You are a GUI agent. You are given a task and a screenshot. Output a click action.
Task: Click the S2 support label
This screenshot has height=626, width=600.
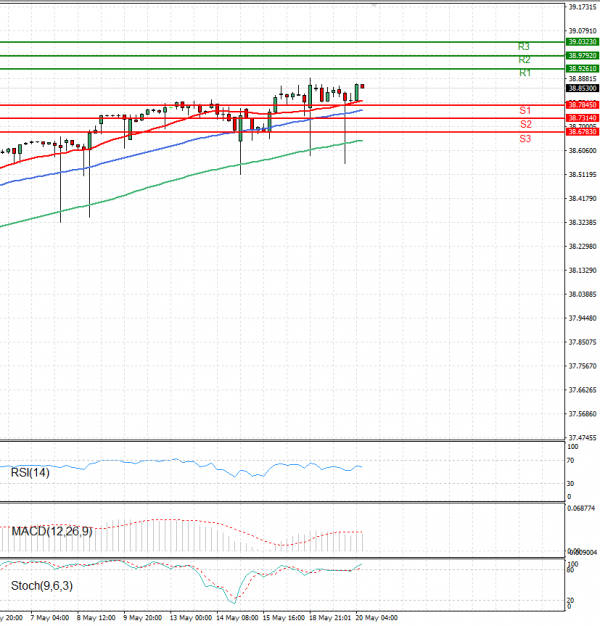(x=524, y=124)
